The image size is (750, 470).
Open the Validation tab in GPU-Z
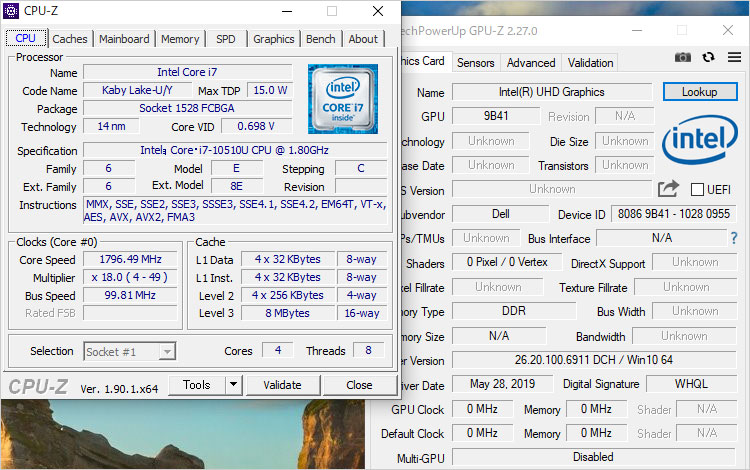point(590,63)
